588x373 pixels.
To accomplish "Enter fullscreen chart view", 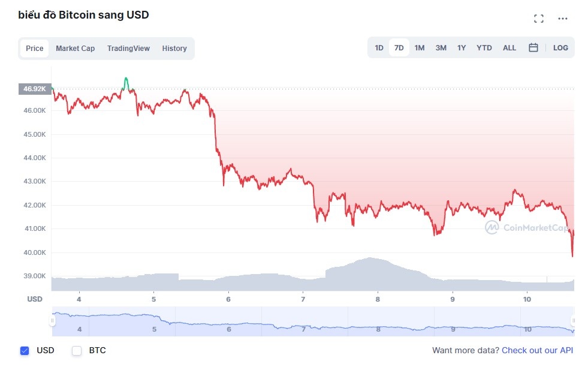I will pos(538,19).
